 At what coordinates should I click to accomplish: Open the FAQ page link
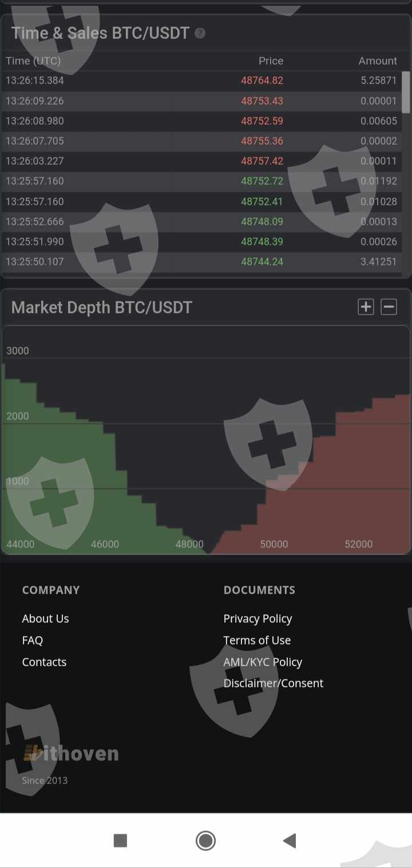coord(33,640)
